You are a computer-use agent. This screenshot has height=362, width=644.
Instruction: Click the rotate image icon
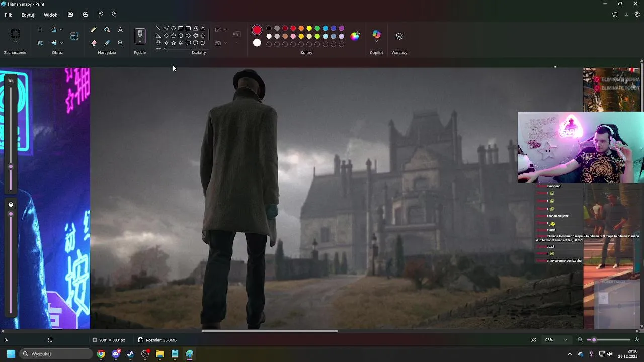pos(54,30)
